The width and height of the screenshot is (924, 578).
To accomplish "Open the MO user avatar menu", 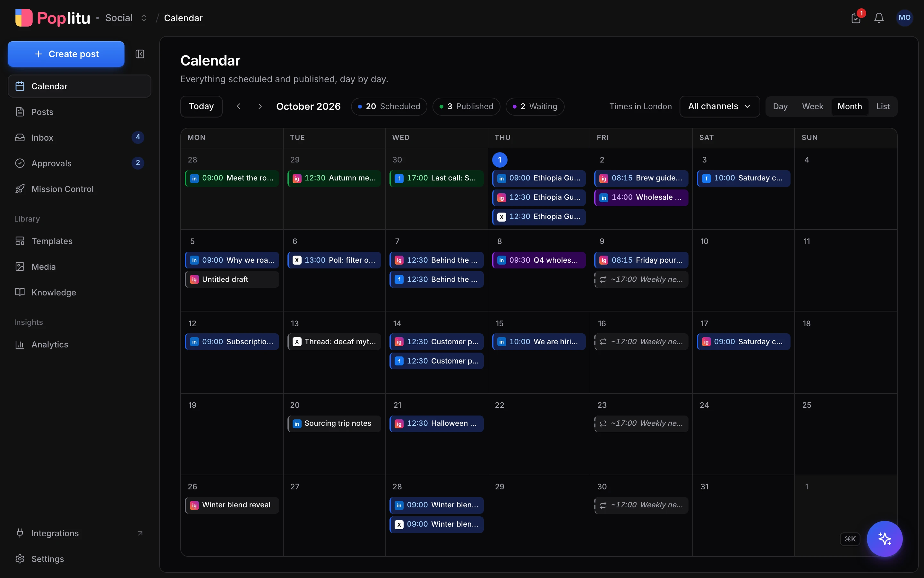I will pos(904,18).
